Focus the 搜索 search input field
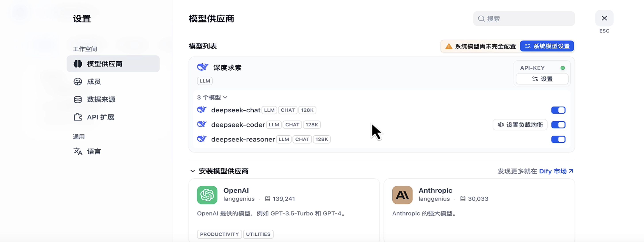This screenshot has width=644, height=242. pyautogui.click(x=528, y=19)
